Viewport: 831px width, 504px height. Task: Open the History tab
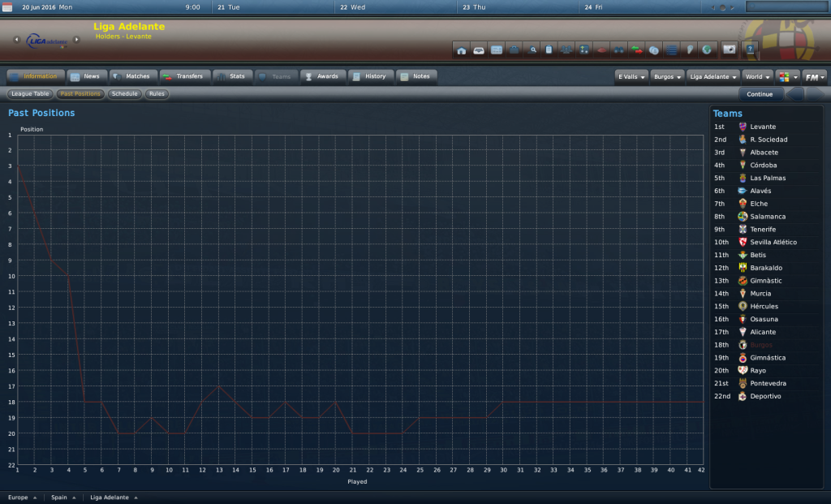point(370,76)
